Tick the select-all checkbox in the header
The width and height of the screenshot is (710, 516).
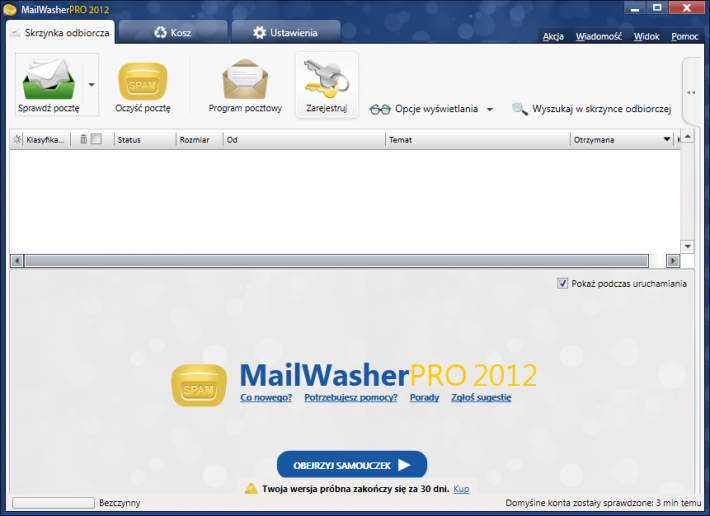tap(96, 139)
